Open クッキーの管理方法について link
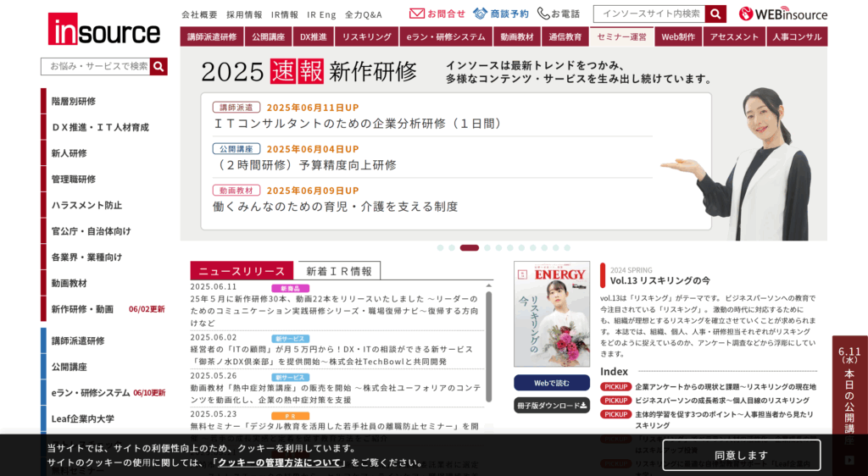 pos(281,462)
